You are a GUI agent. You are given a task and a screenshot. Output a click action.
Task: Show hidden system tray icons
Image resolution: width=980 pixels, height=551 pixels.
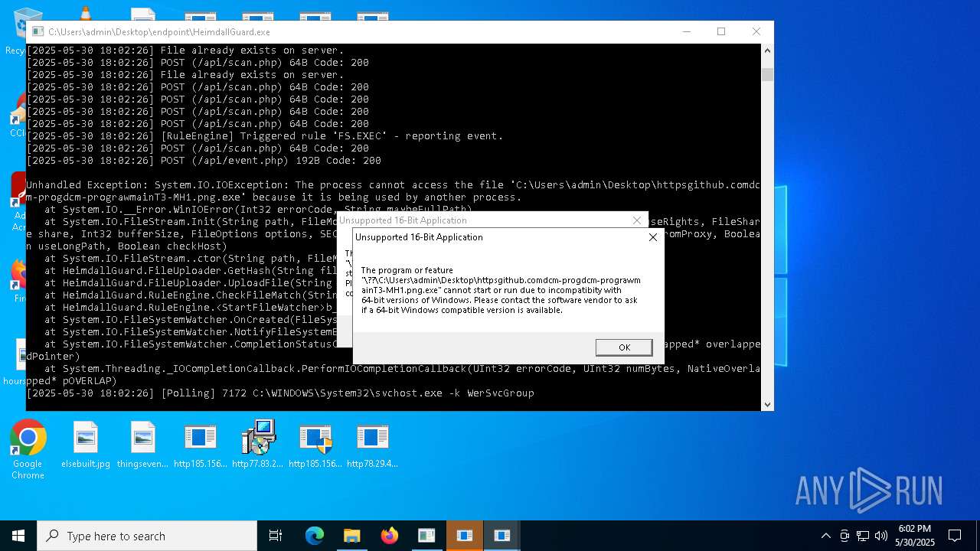point(825,536)
